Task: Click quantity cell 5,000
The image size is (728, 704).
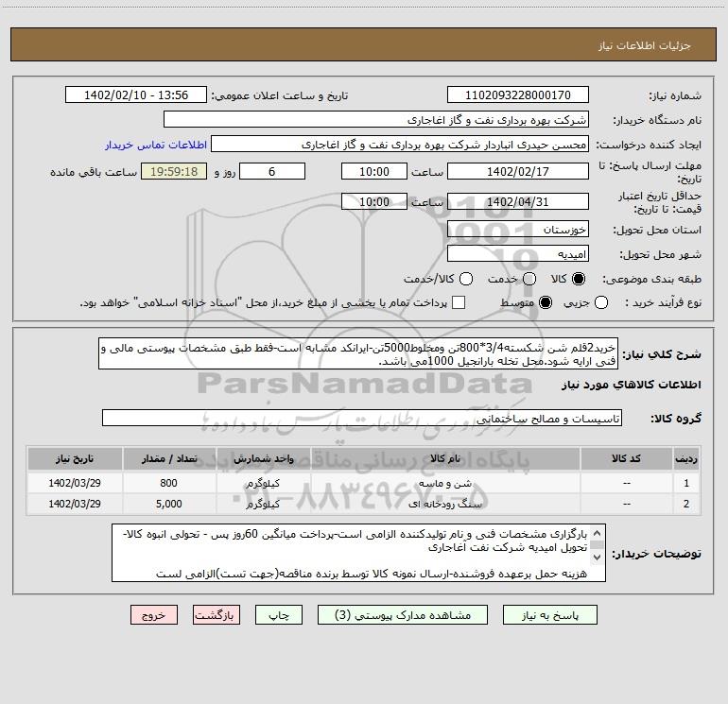Action: (x=169, y=504)
